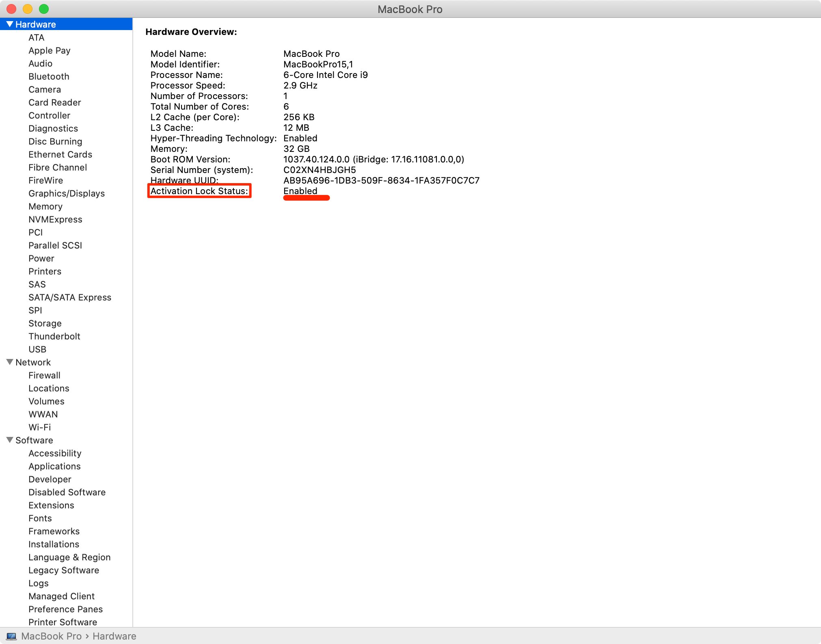Click the green zoom window button
The width and height of the screenshot is (821, 644).
point(44,9)
